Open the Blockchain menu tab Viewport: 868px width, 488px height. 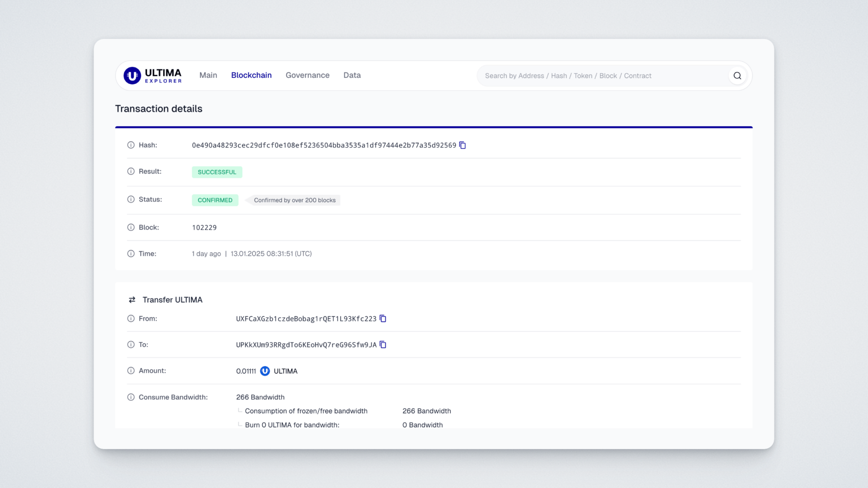pyautogui.click(x=251, y=75)
